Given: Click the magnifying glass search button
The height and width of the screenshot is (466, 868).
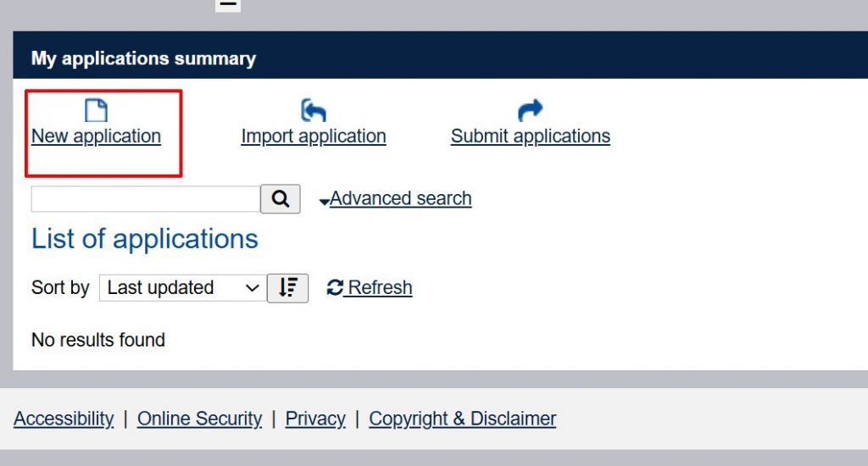Looking at the screenshot, I should coord(281,199).
